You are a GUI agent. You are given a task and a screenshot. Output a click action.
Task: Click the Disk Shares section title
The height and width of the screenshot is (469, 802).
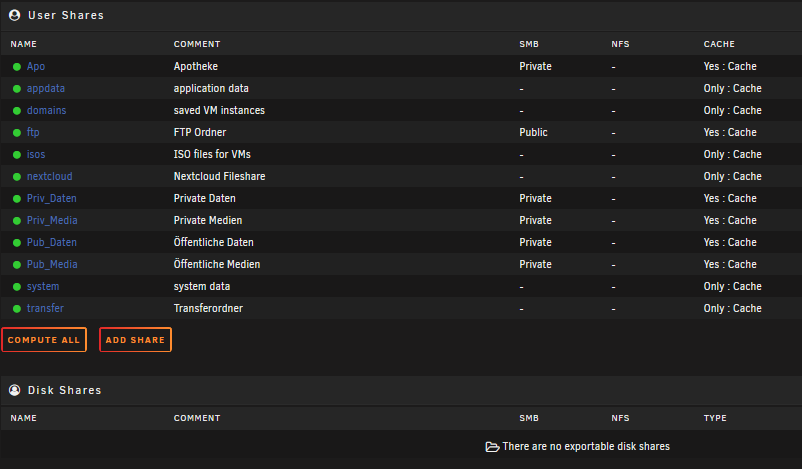(64, 390)
